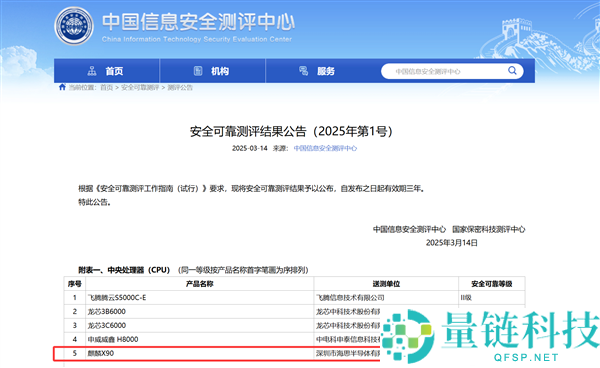Go to 测评公告 in the breadcrumb
Viewport: 600px width, 368px height.
click(180, 88)
